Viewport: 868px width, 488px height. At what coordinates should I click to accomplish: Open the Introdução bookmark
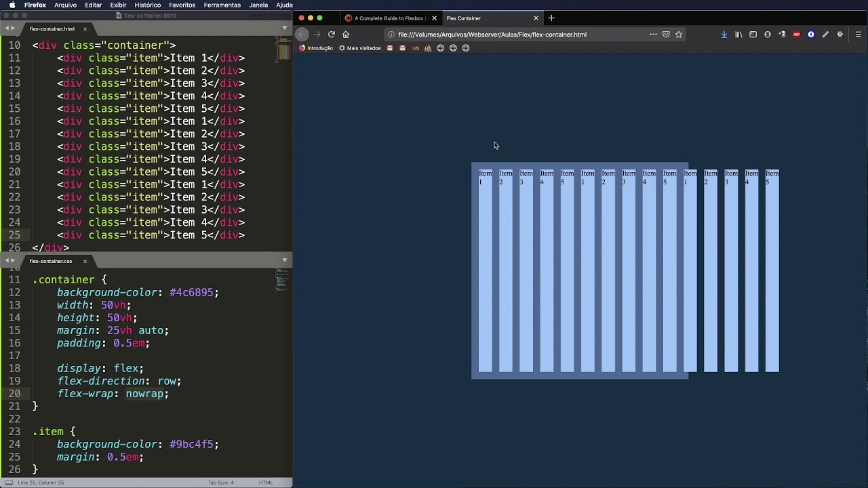pyautogui.click(x=316, y=48)
